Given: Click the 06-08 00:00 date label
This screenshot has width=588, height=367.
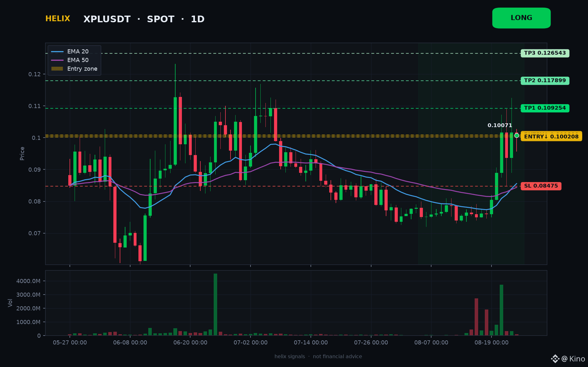Looking at the screenshot, I should click(130, 343).
